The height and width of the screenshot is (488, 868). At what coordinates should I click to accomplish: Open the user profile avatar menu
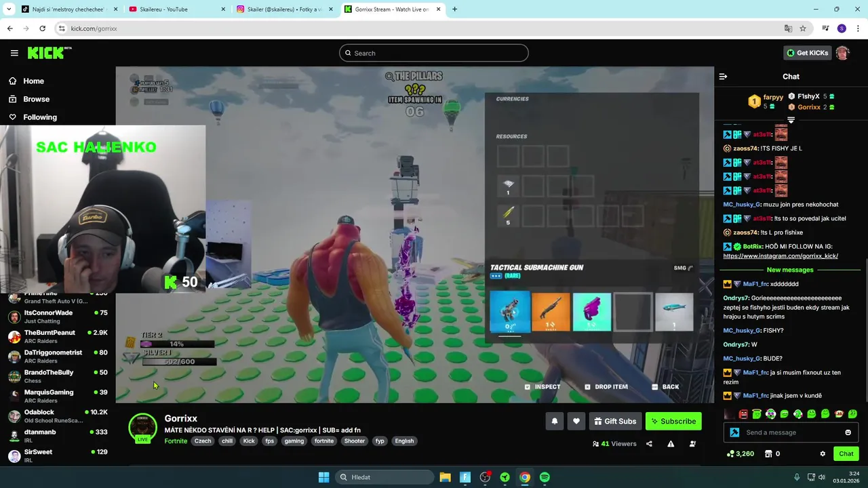tap(843, 53)
